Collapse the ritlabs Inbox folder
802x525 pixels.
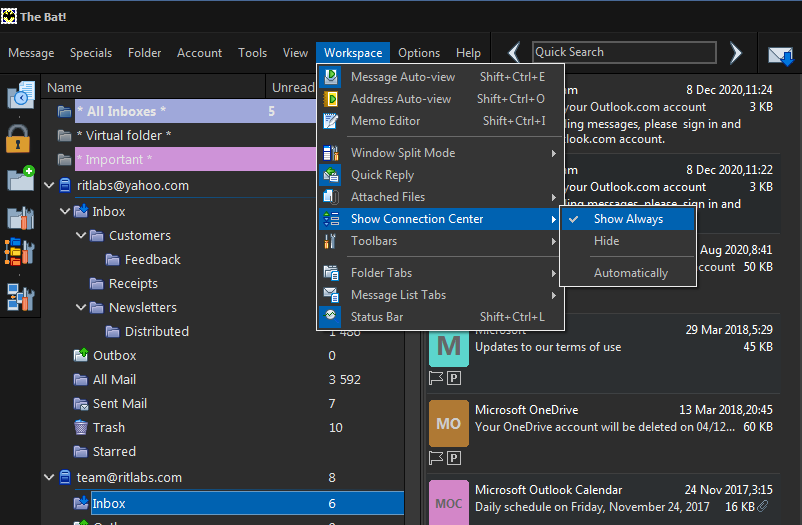pos(65,211)
